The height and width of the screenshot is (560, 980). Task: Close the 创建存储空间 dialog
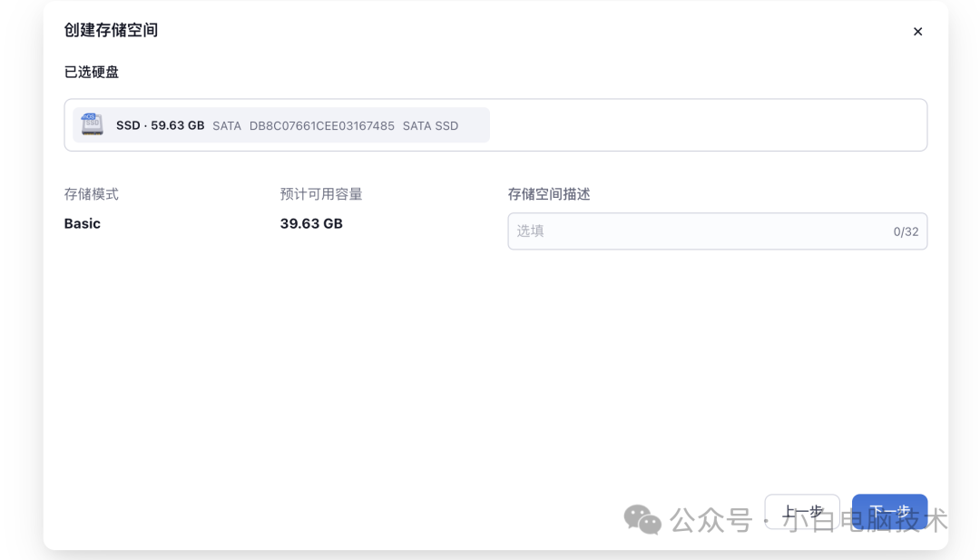point(917,31)
